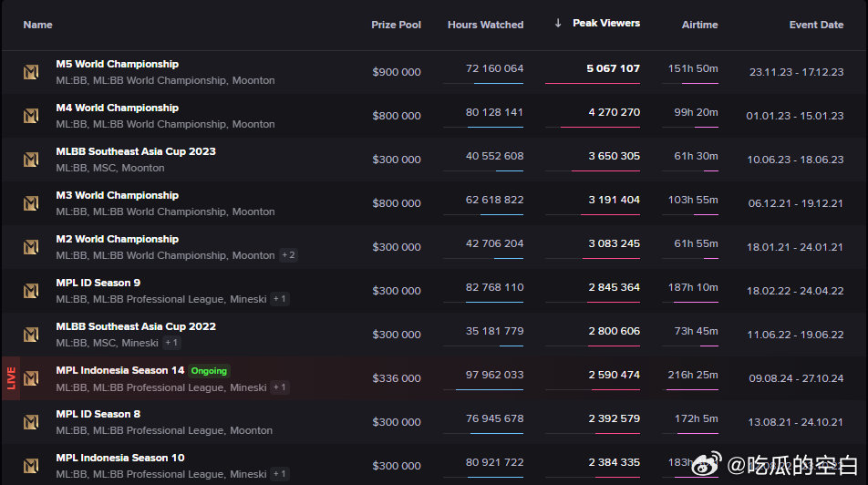The width and height of the screenshot is (868, 485).
Task: Open the M2 World Championship event
Action: click(118, 239)
